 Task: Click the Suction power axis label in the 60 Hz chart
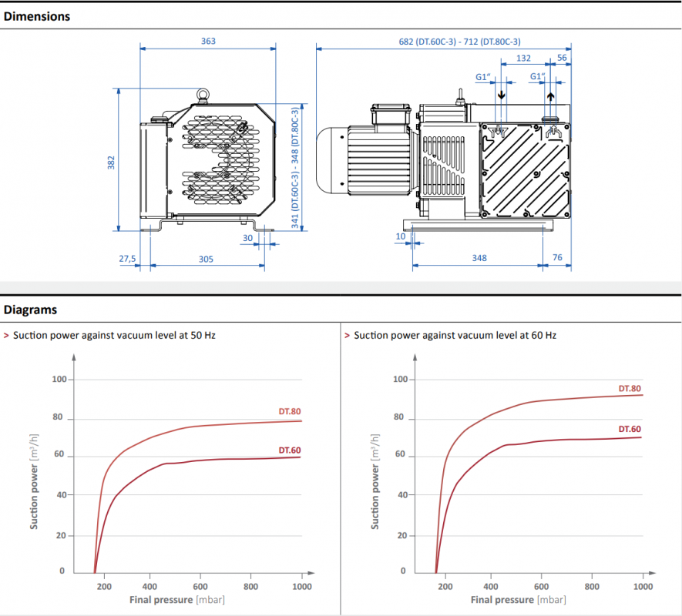click(375, 482)
